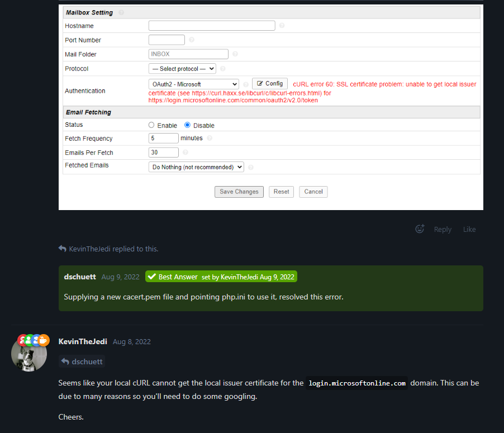Click help icon next to Fetch Frequency
504x433 pixels.
coord(210,139)
